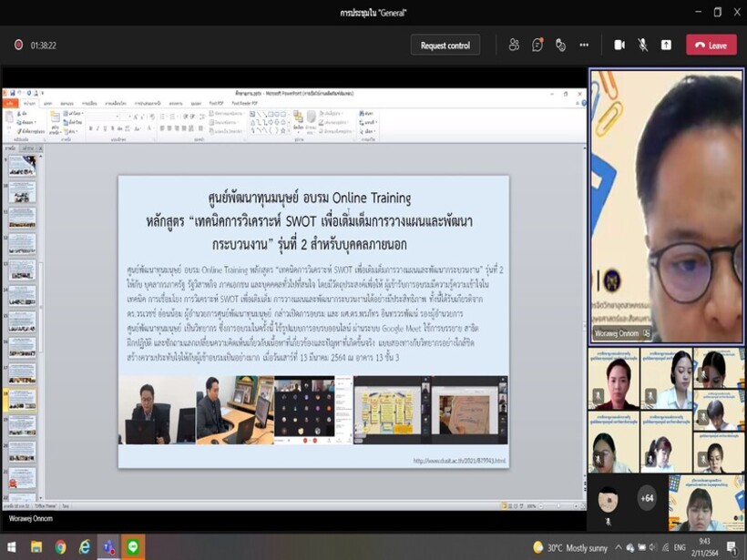Click the Find binoculars icon in ribbon
The height and width of the screenshot is (560, 747).
click(362, 114)
